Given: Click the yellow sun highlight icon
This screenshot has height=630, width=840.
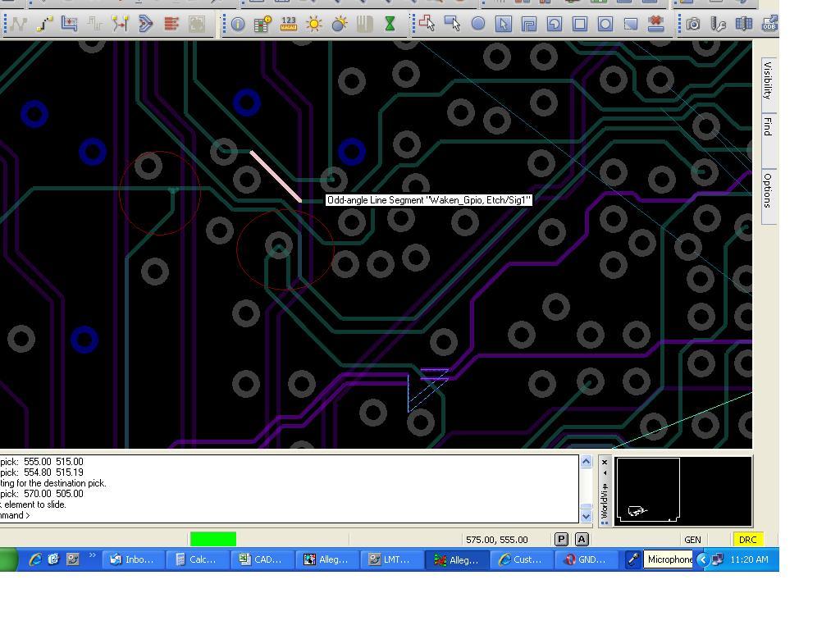Looking at the screenshot, I should point(314,25).
